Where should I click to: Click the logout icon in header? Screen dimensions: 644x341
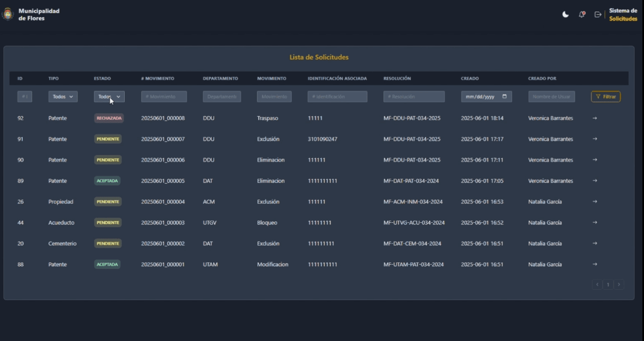(x=598, y=14)
